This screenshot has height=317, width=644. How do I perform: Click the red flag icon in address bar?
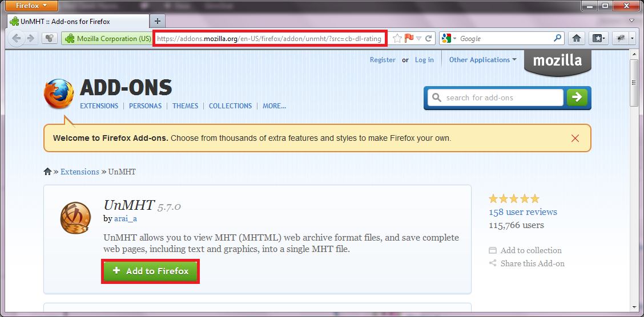click(409, 39)
